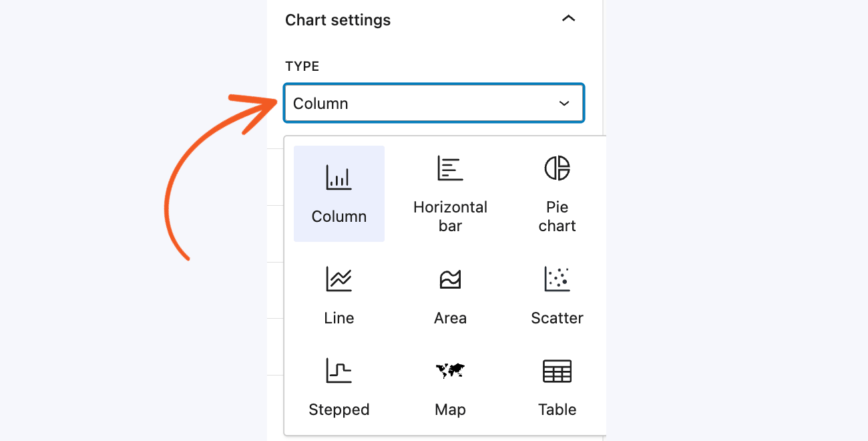Pick the Table grid icon
This screenshot has width=868, height=441.
coord(557,370)
